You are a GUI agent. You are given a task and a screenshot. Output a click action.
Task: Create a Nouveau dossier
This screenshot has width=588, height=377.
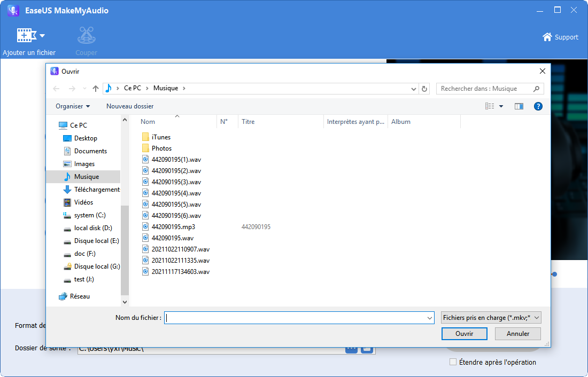click(130, 106)
